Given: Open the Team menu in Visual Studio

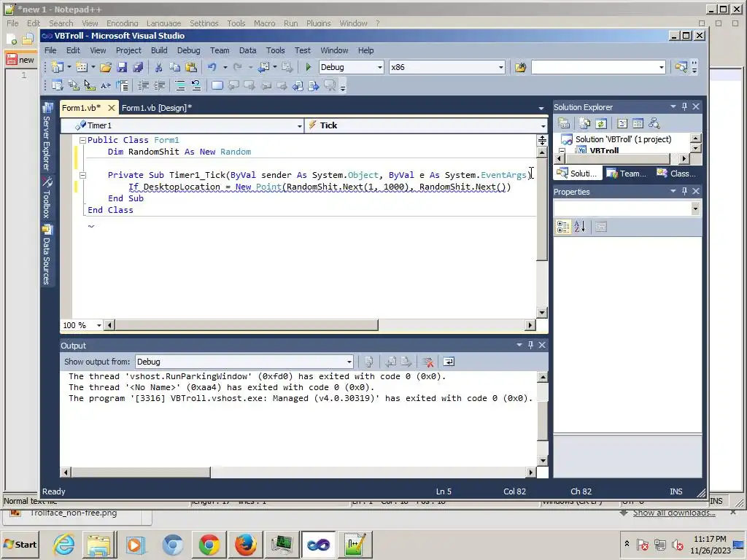Looking at the screenshot, I should tap(220, 50).
